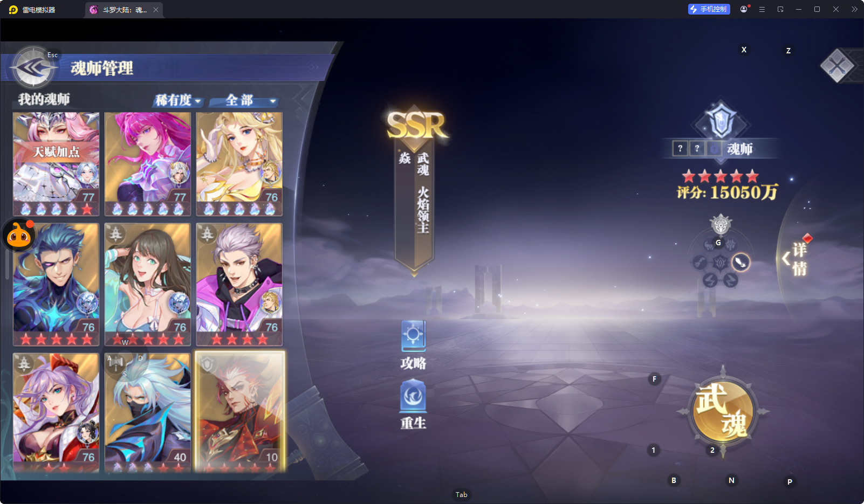Screen dimensions: 864x504
Task: Select the 天赋加点 soul master card
Action: [56, 164]
